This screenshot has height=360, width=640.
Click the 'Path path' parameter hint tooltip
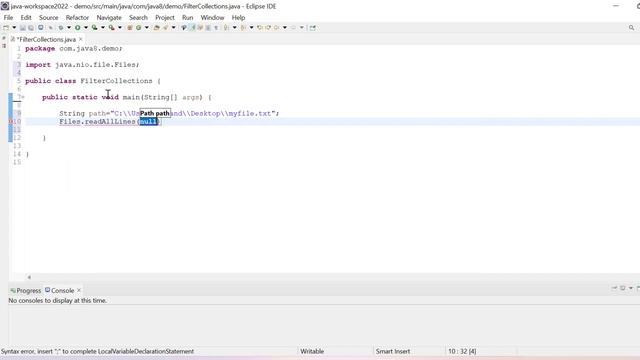(155, 113)
